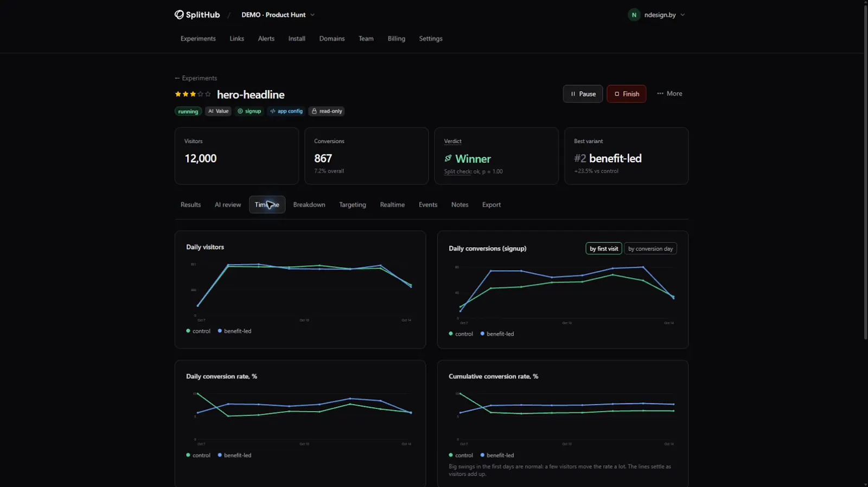Click the signup goal tag

tap(250, 111)
